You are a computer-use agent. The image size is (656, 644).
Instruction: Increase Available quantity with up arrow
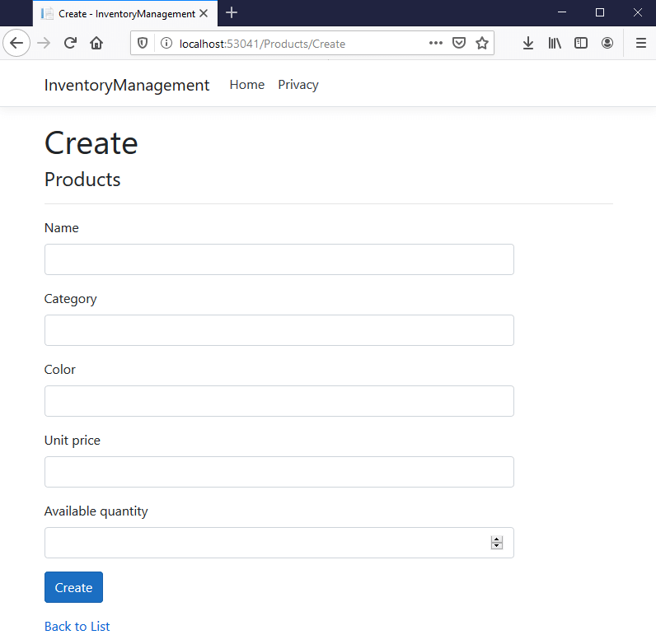[x=497, y=539]
